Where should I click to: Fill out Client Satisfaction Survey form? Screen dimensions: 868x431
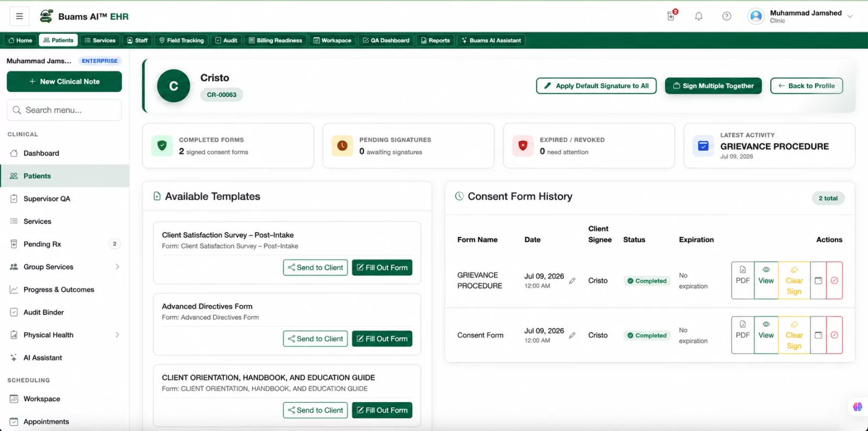[382, 268]
